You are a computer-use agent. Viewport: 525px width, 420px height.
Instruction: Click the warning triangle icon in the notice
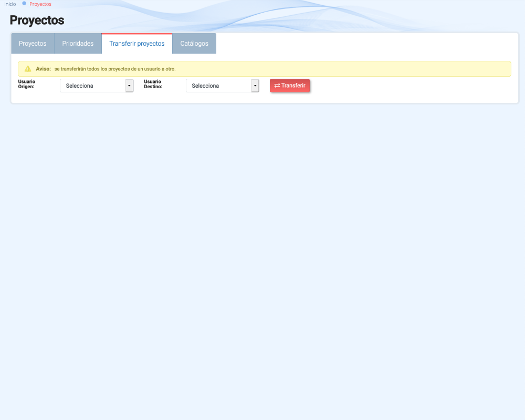pyautogui.click(x=28, y=69)
